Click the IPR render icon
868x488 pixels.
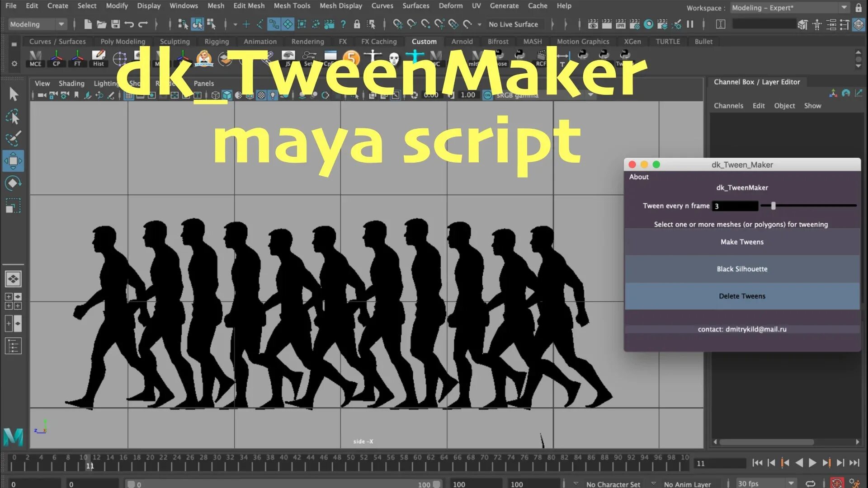(x=621, y=24)
